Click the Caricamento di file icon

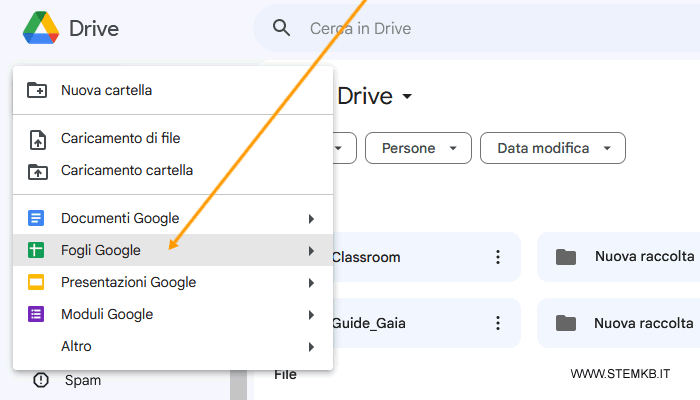37,138
